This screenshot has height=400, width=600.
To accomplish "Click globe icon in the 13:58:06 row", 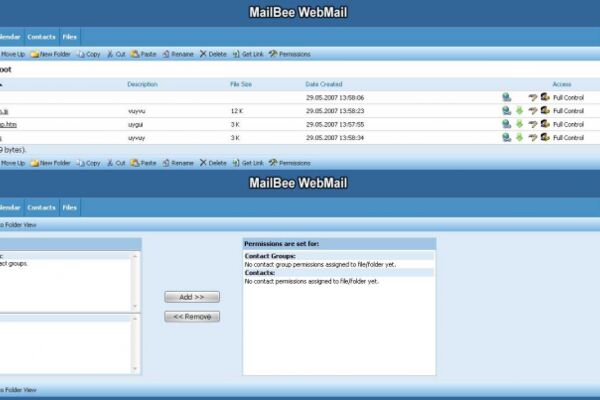I will point(507,97).
